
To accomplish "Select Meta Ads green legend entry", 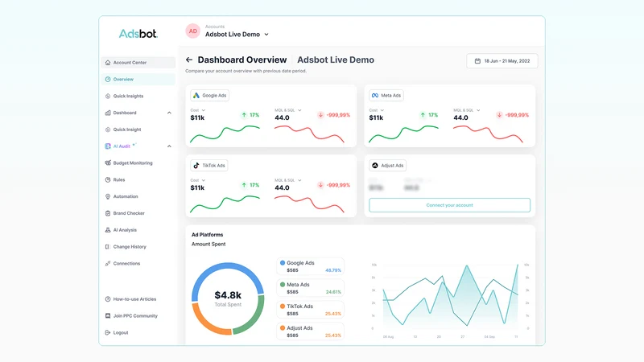I will click(311, 288).
